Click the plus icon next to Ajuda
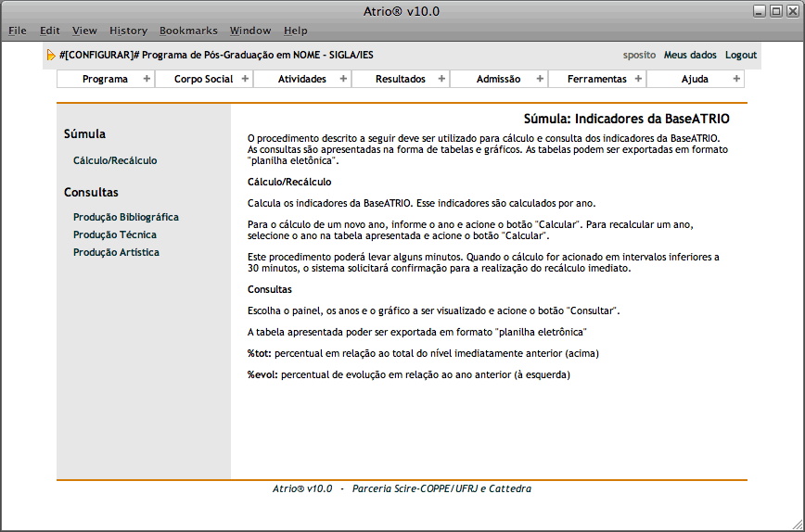 (736, 79)
